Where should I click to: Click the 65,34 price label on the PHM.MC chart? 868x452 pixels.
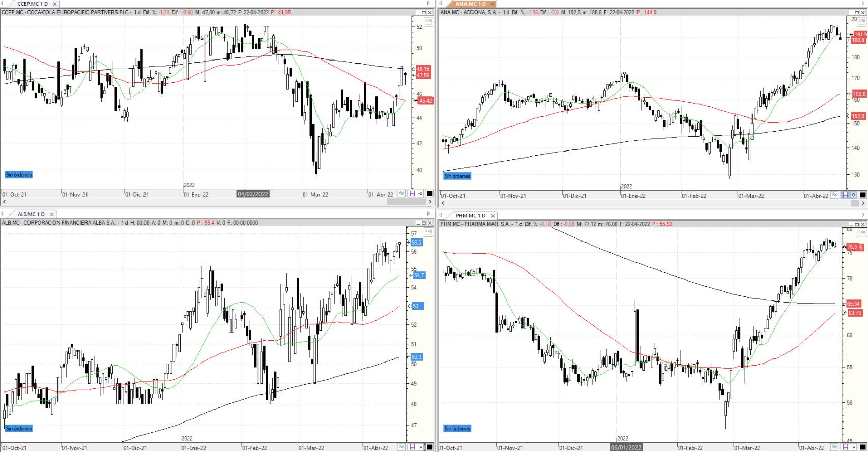(x=853, y=304)
